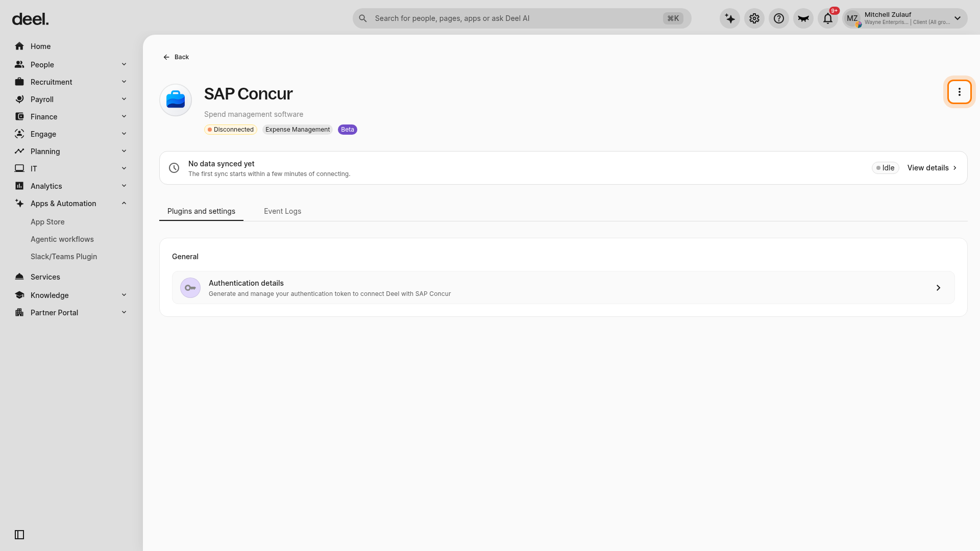The height and width of the screenshot is (551, 980).
Task: Click View details for sync status
Action: pos(932,168)
